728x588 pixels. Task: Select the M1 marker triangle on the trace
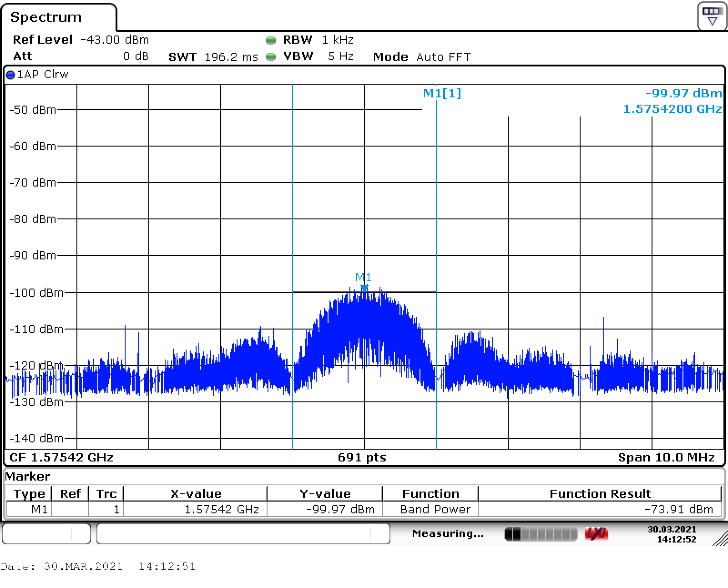(364, 288)
